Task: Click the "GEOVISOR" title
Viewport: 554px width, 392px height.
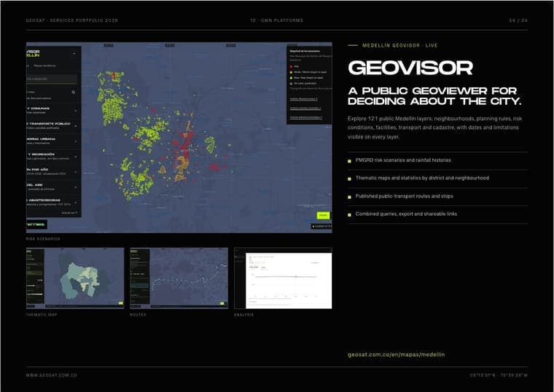Action: click(x=410, y=68)
